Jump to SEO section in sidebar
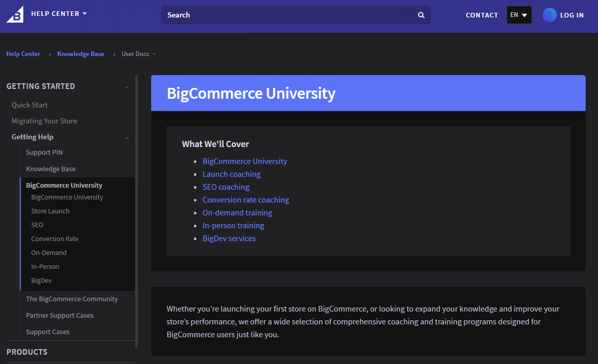Screen dimensions: 598x364 [x=37, y=225]
